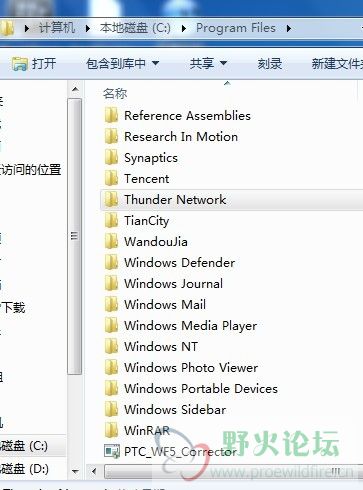Select the Windows Journal folder icon
Screen dimensions: 363x490
[x=111, y=284]
